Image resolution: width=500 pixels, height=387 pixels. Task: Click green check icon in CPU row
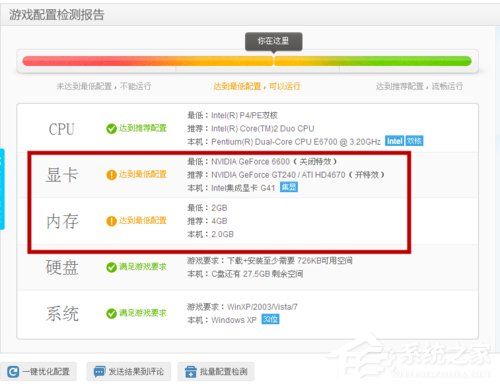pyautogui.click(x=111, y=128)
